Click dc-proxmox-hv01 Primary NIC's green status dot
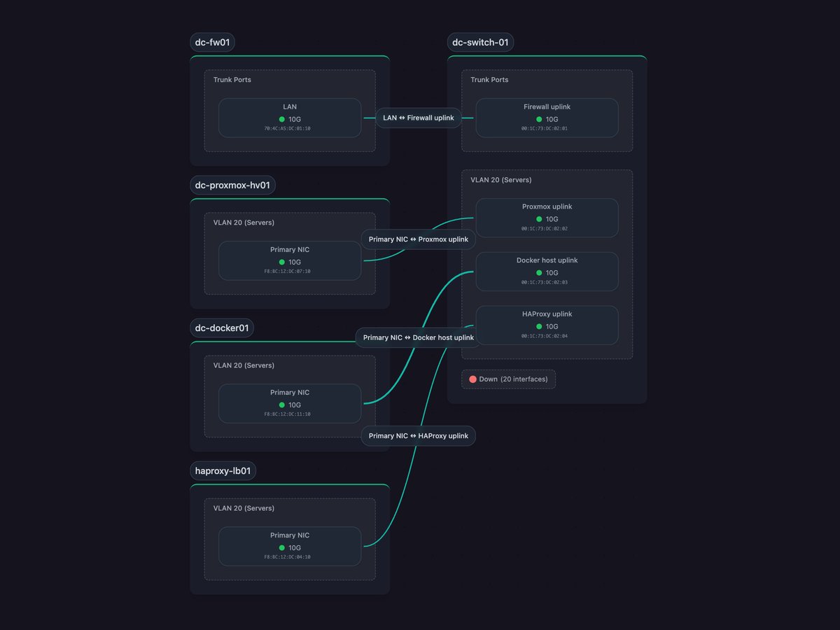 282,262
